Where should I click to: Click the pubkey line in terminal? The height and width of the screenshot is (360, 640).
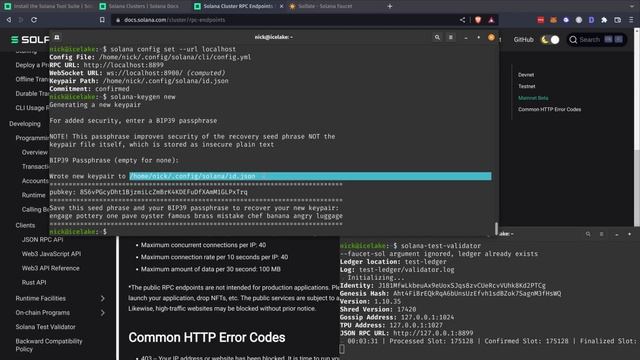tap(148, 192)
